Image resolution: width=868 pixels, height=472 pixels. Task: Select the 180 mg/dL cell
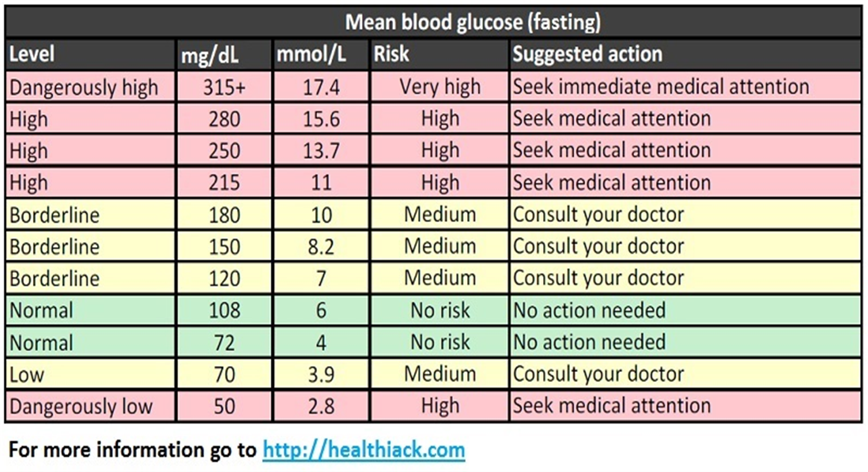[x=224, y=215]
